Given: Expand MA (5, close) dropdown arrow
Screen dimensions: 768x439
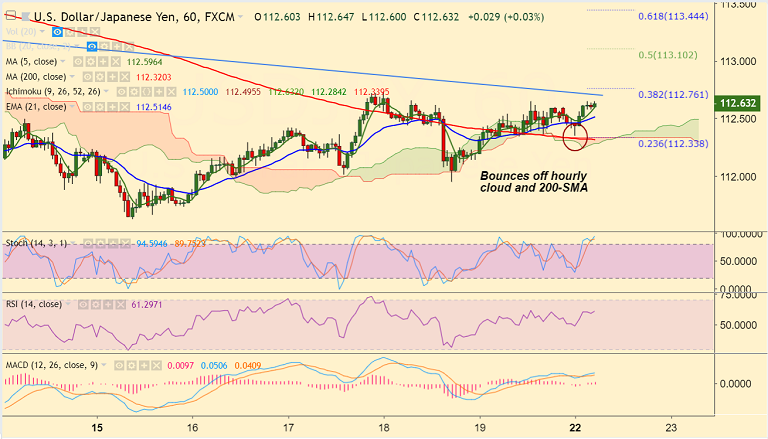Looking at the screenshot, I should (x=63, y=62).
